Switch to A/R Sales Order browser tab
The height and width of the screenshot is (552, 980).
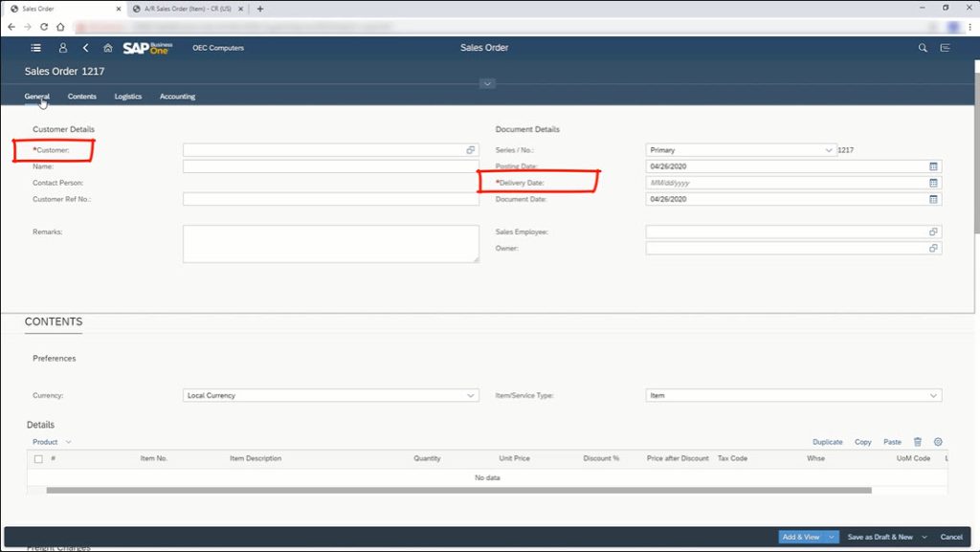pos(188,9)
